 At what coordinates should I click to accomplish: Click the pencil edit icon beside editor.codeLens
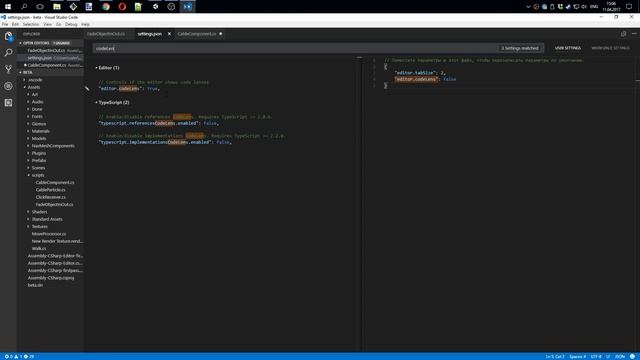coord(87,89)
